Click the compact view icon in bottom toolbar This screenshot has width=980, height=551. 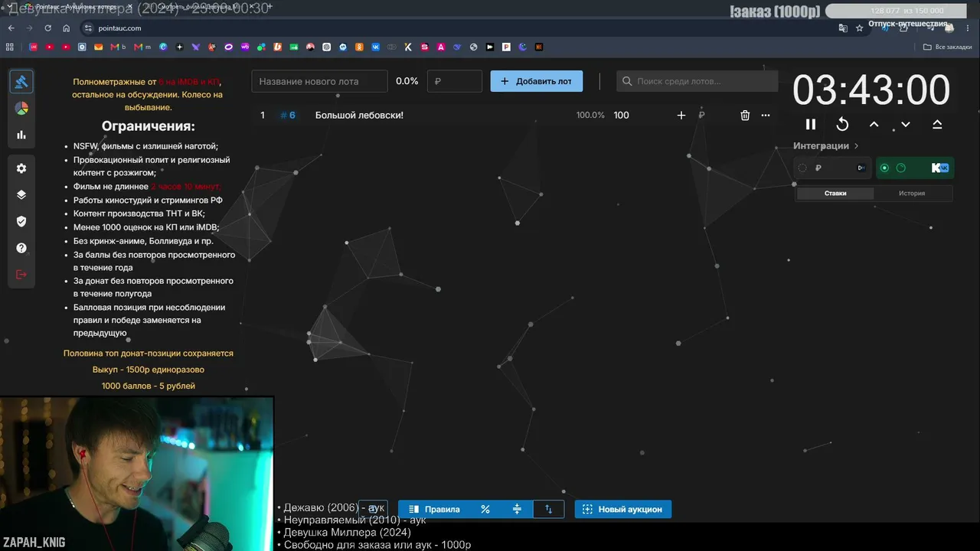(x=517, y=509)
